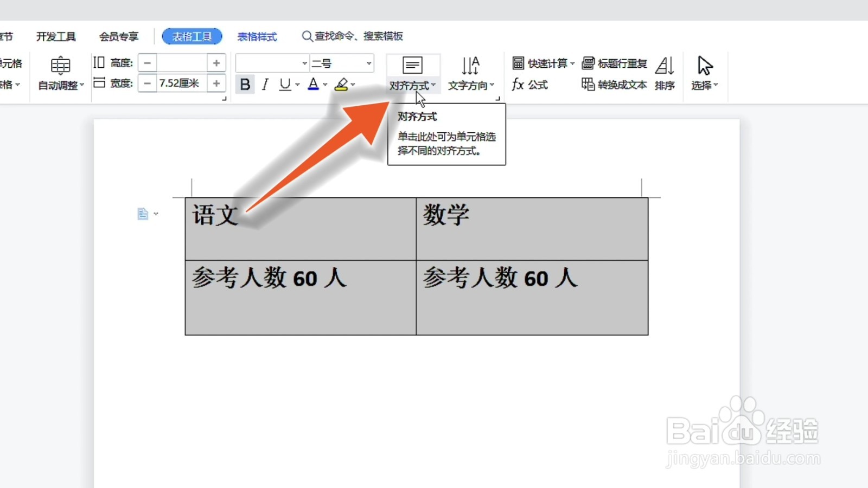Toggle Italic formatting
Image resolution: width=868 pixels, height=488 pixels.
click(x=265, y=85)
